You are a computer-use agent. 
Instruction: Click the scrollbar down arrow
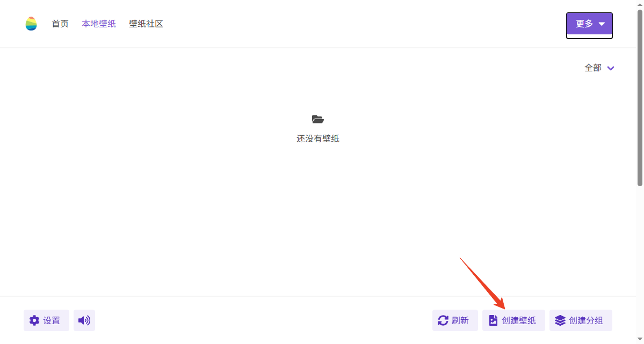pyautogui.click(x=640, y=339)
